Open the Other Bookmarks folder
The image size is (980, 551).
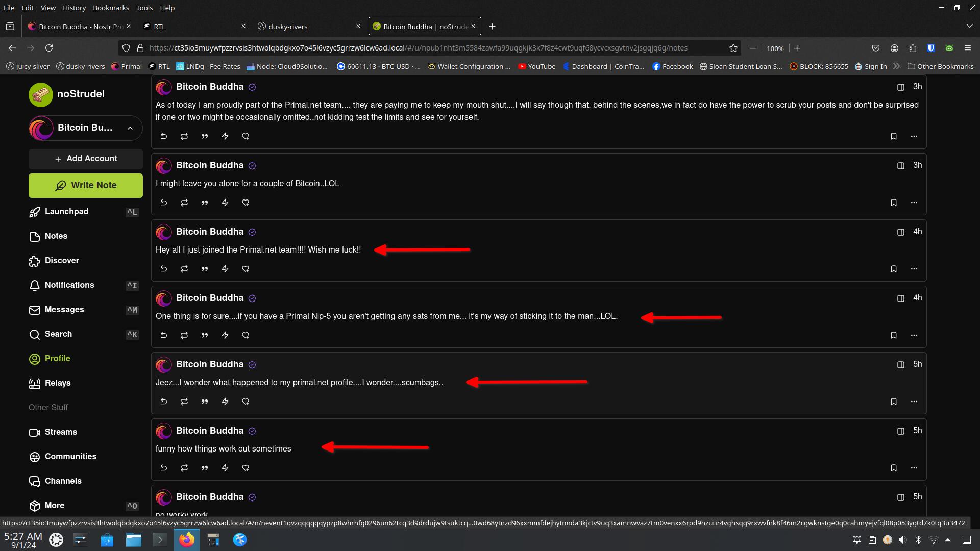941,66
